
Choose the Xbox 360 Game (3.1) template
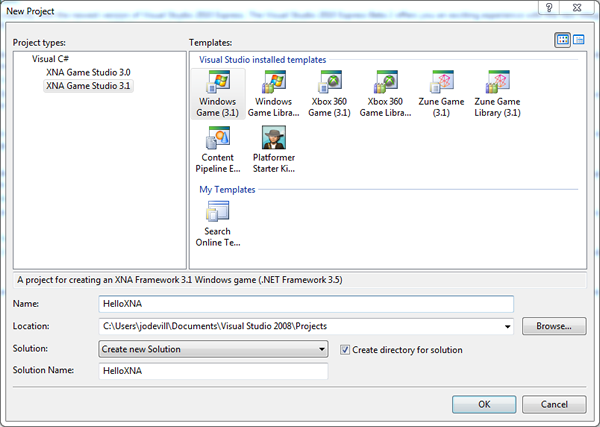[329, 94]
